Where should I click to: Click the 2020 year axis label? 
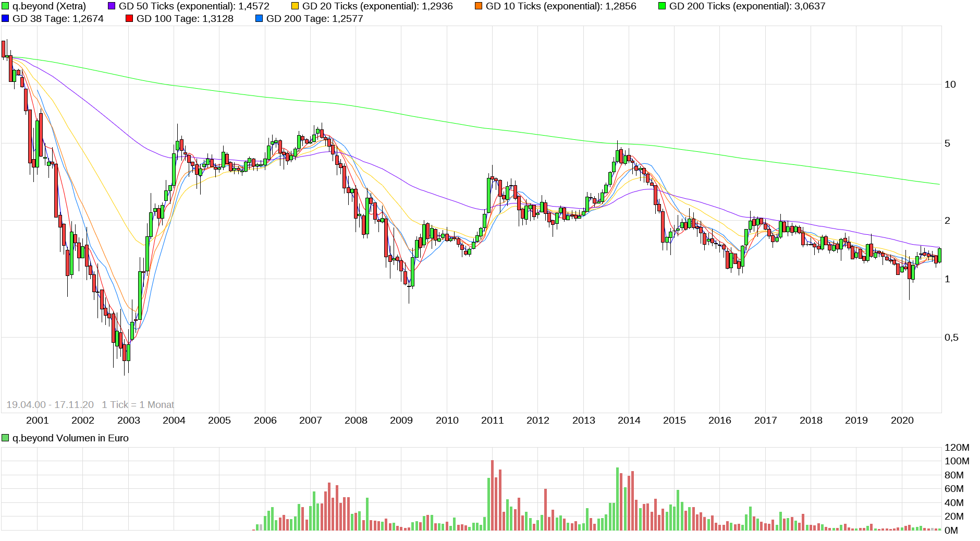click(x=902, y=420)
